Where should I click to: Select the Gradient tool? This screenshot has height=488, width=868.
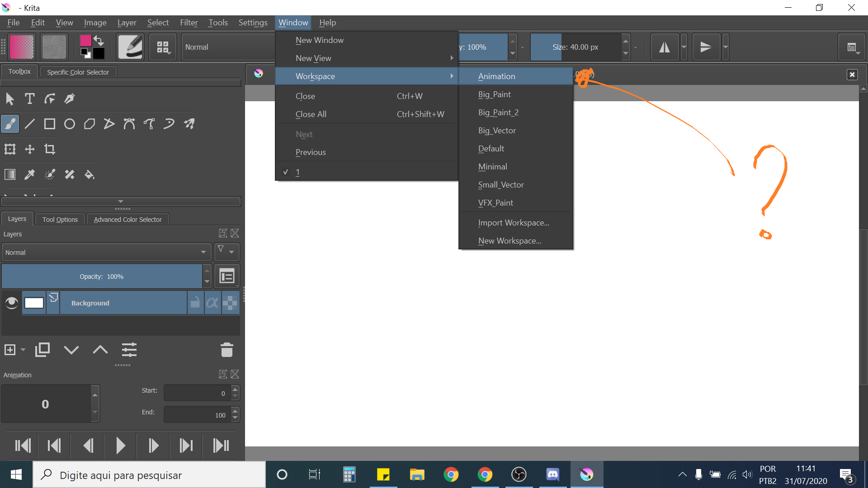click(10, 175)
